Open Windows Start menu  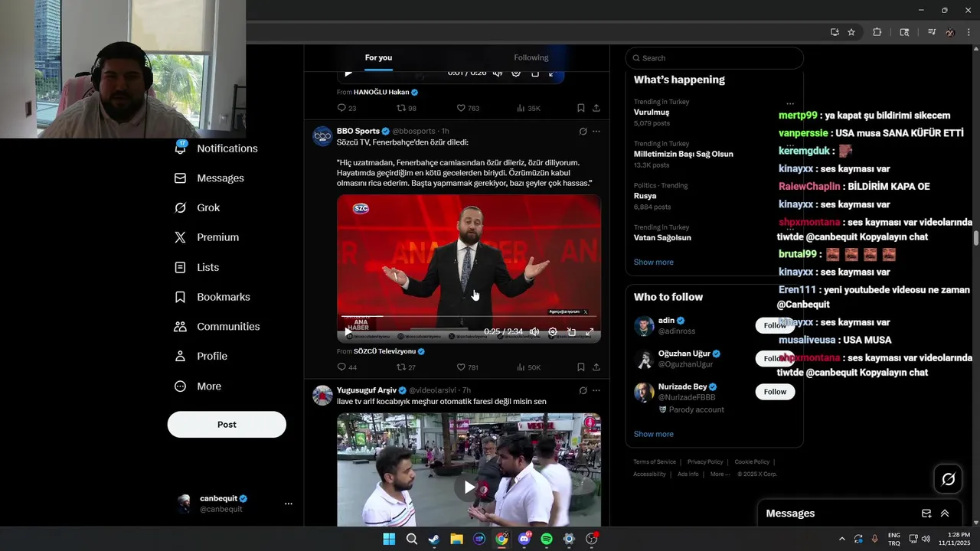coord(389,539)
